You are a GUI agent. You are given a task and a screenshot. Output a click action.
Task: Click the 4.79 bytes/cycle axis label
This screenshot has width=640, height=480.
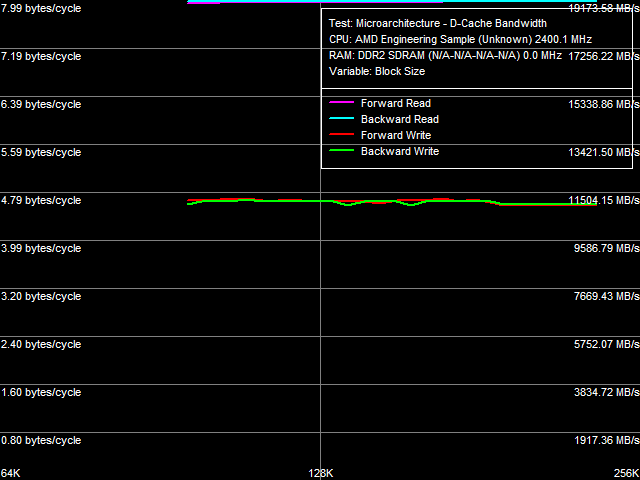pos(42,200)
